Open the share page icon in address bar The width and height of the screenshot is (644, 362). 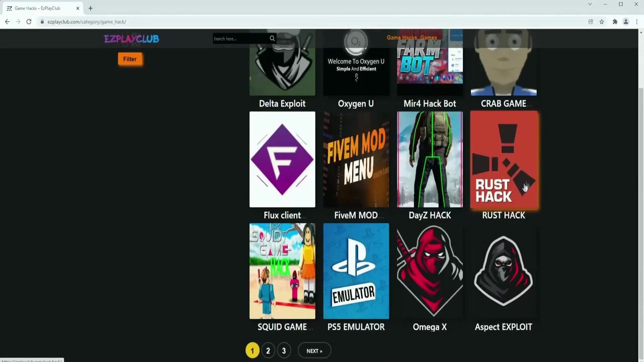591,22
